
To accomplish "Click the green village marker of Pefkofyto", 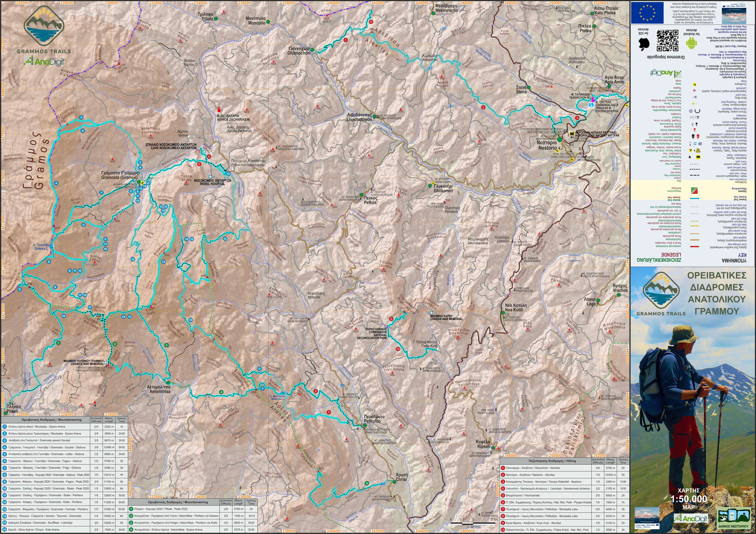I will pos(365,425).
